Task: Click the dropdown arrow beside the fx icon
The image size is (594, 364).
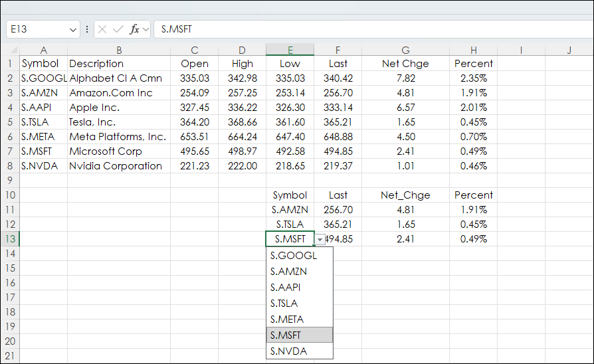Action: click(x=146, y=29)
